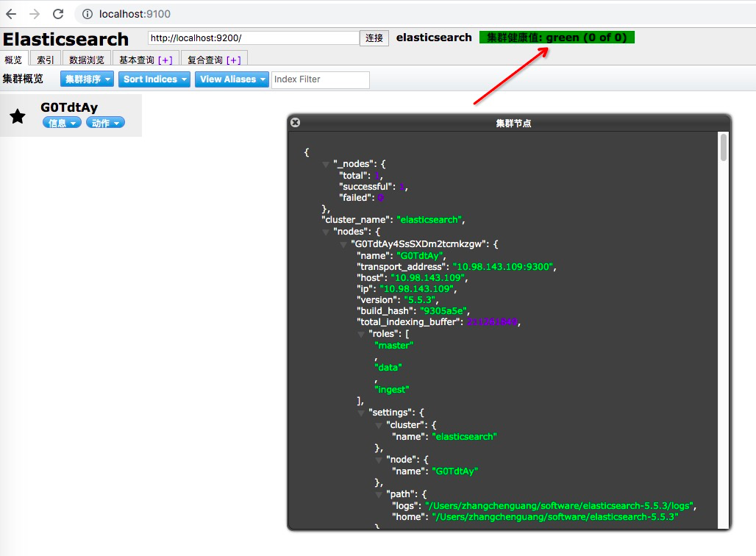This screenshot has width=756, height=556.
Task: Click the Elasticsearch header logo text
Action: tap(66, 39)
